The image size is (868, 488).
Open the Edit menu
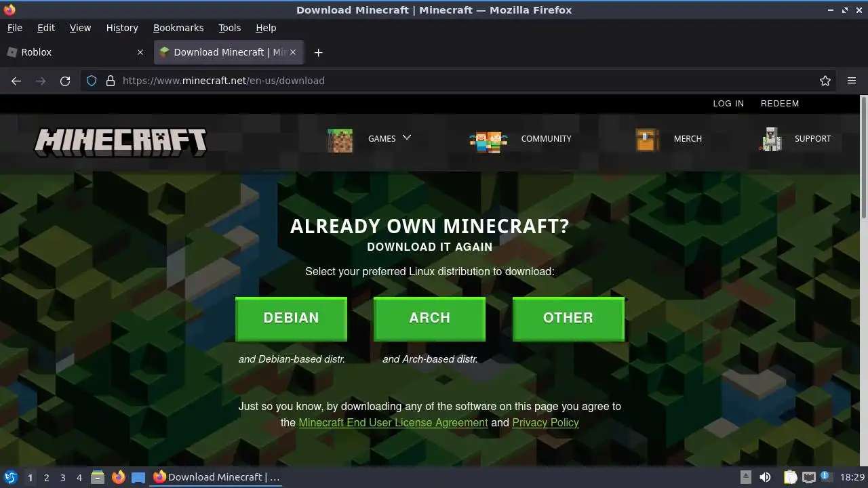click(46, 28)
